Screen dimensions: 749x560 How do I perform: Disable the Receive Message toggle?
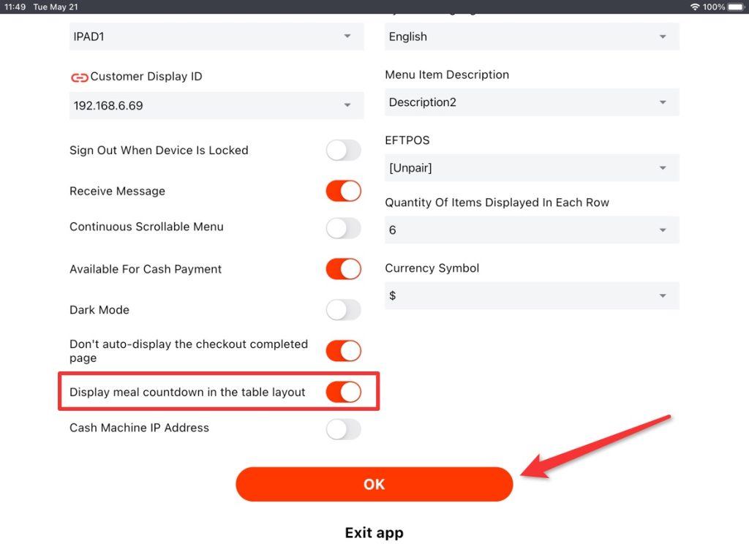(x=343, y=191)
